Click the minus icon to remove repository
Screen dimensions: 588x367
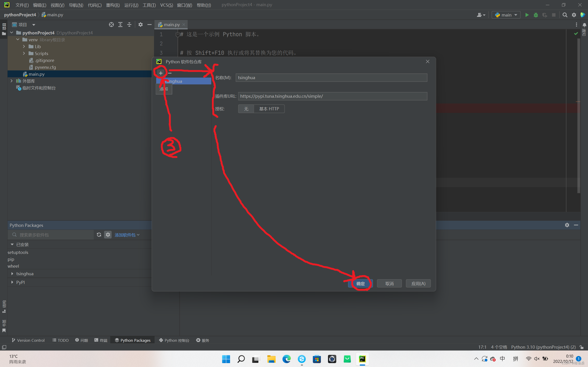click(170, 73)
